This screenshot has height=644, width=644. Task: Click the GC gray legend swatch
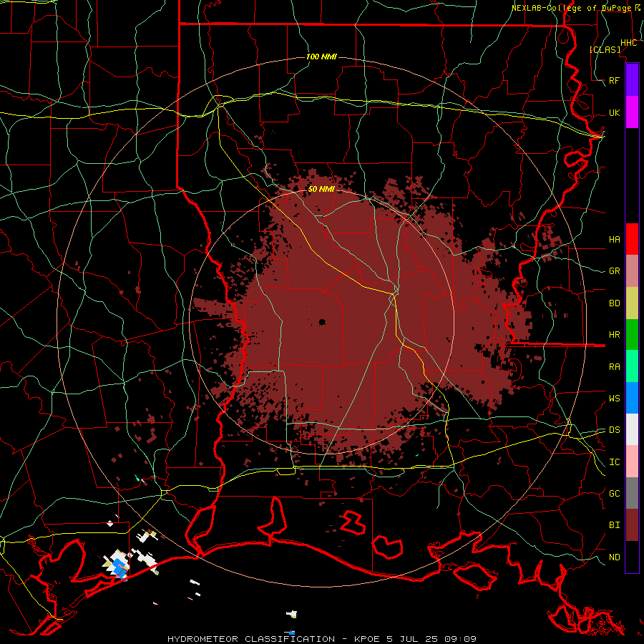(632, 493)
